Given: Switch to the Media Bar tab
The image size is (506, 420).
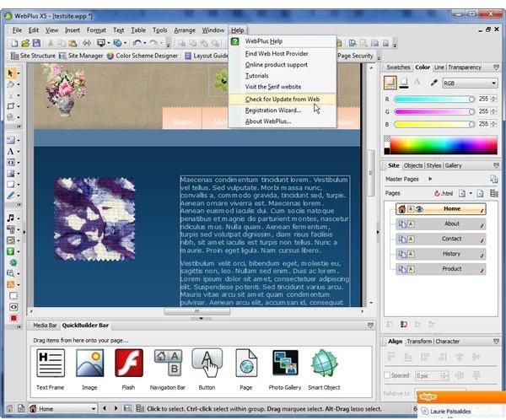Looking at the screenshot, I should tap(45, 325).
